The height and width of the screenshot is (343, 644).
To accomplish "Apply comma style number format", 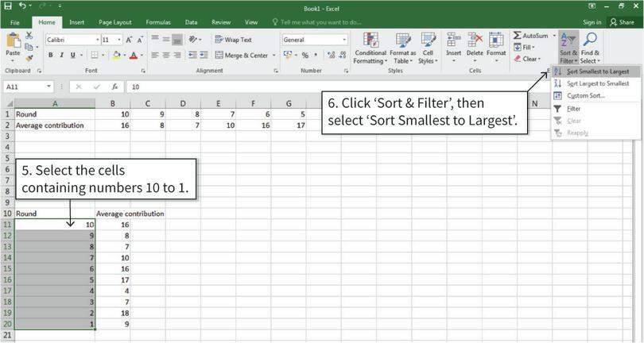I will pyautogui.click(x=316, y=55).
